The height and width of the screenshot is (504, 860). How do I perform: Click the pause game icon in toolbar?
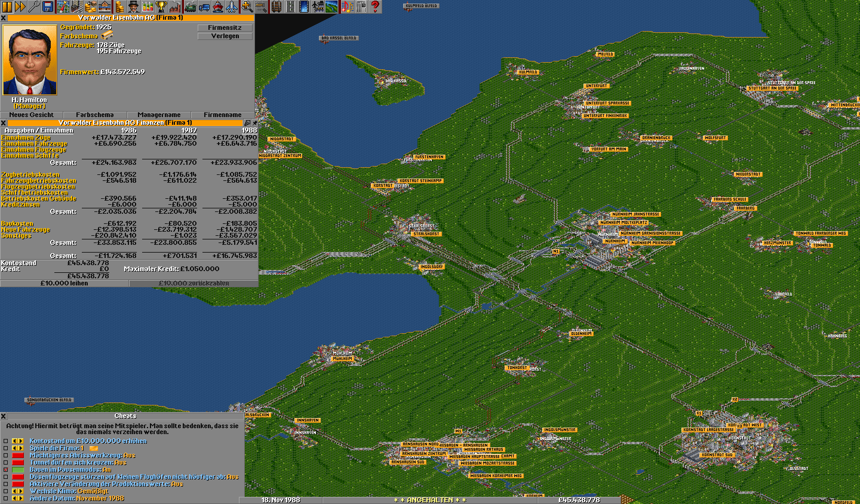pyautogui.click(x=7, y=7)
